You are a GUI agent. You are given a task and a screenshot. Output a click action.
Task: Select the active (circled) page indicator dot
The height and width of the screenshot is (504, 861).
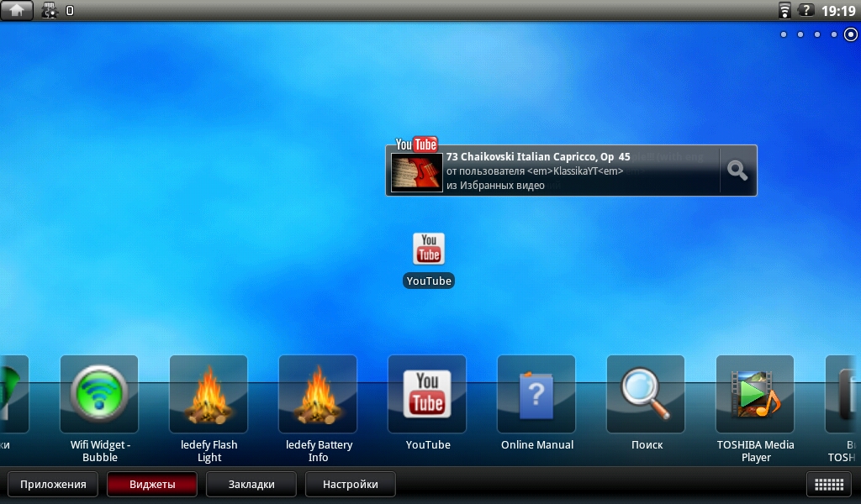pos(851,34)
